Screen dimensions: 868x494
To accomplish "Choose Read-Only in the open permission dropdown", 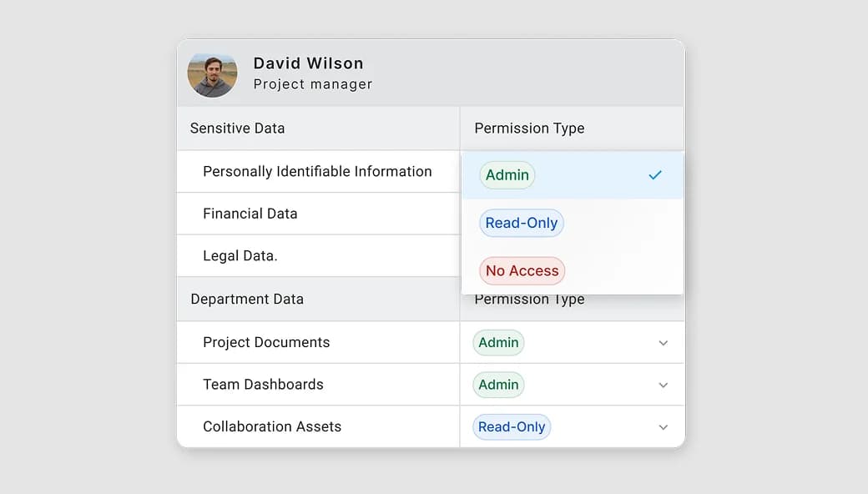I will pos(522,223).
